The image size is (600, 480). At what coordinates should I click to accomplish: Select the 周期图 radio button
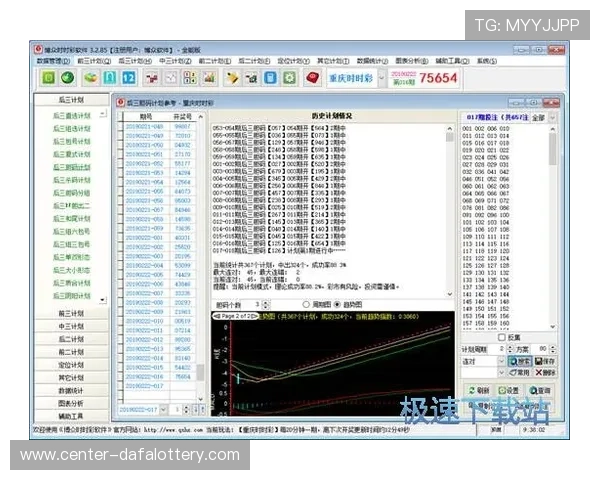pyautogui.click(x=306, y=305)
